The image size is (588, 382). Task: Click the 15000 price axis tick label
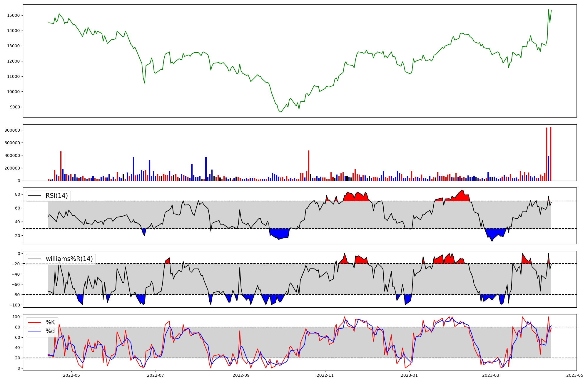tap(13, 16)
